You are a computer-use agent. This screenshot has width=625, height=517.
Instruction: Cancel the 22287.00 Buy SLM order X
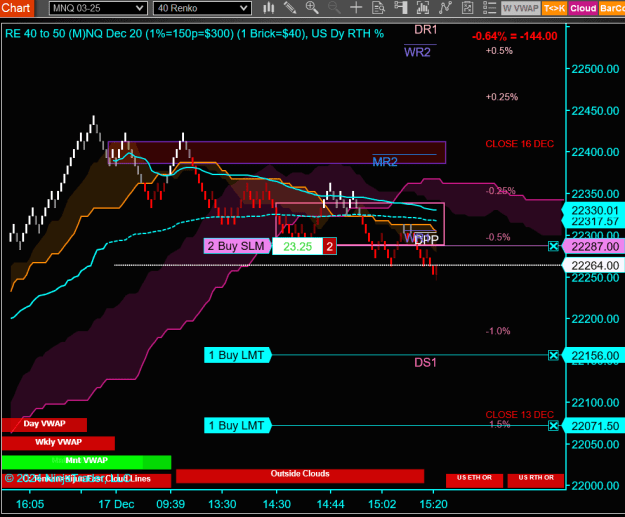tap(553, 246)
